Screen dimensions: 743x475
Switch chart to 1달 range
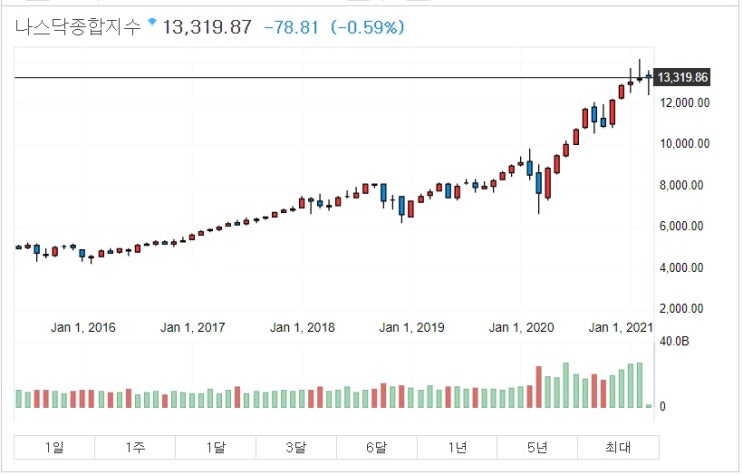point(216,448)
